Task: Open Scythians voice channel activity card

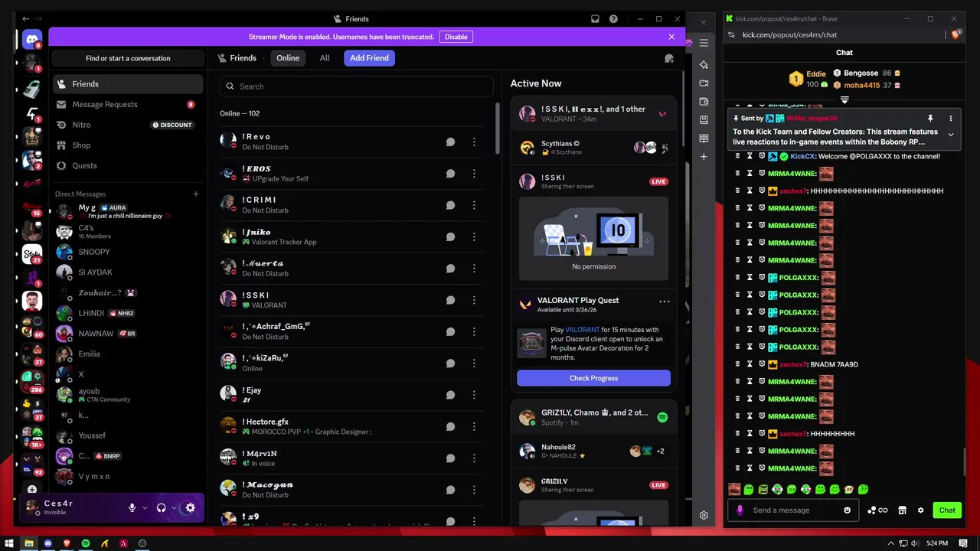Action: (x=593, y=148)
